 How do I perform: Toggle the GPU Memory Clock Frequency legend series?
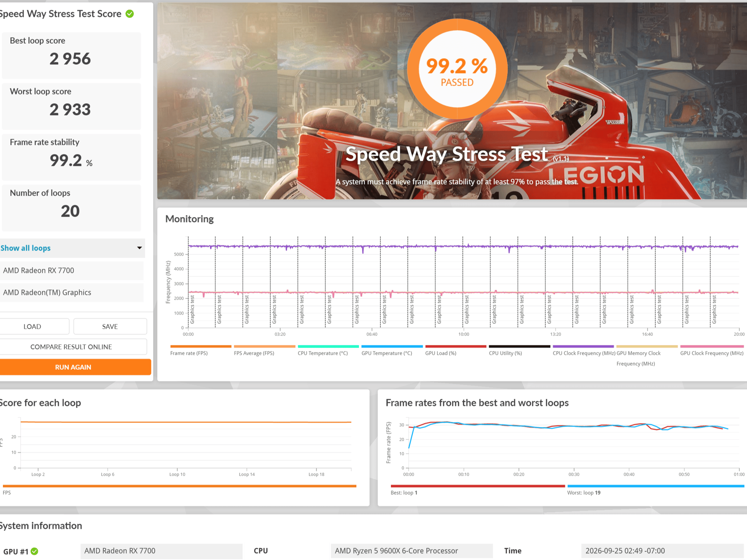(647, 356)
